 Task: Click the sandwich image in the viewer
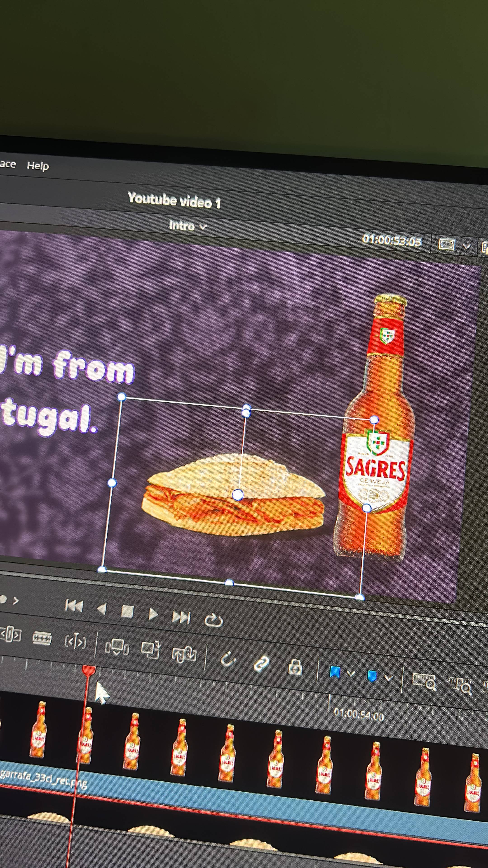(234, 495)
